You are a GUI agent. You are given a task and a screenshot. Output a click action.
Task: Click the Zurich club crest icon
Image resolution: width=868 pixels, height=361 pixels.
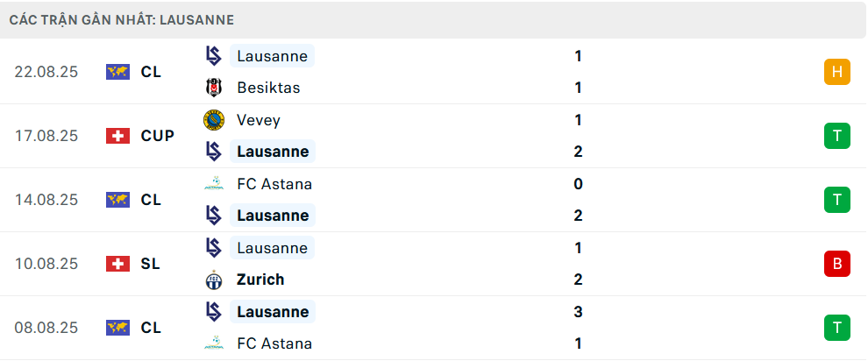[x=213, y=280]
